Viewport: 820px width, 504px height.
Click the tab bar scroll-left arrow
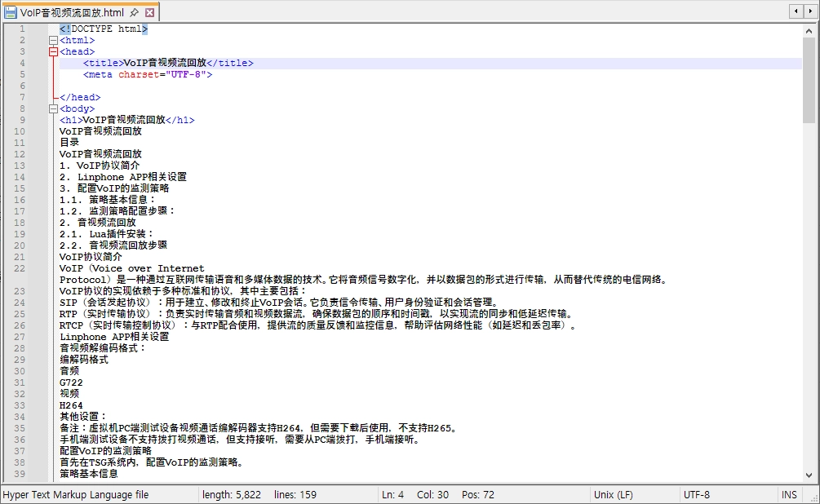[796, 11]
